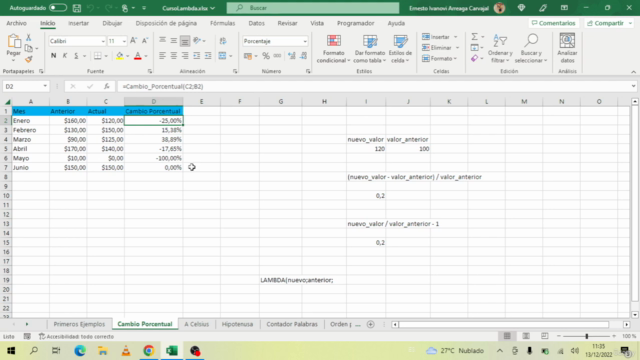
Task: Click the Cut scissors icon
Action: click(x=29, y=38)
